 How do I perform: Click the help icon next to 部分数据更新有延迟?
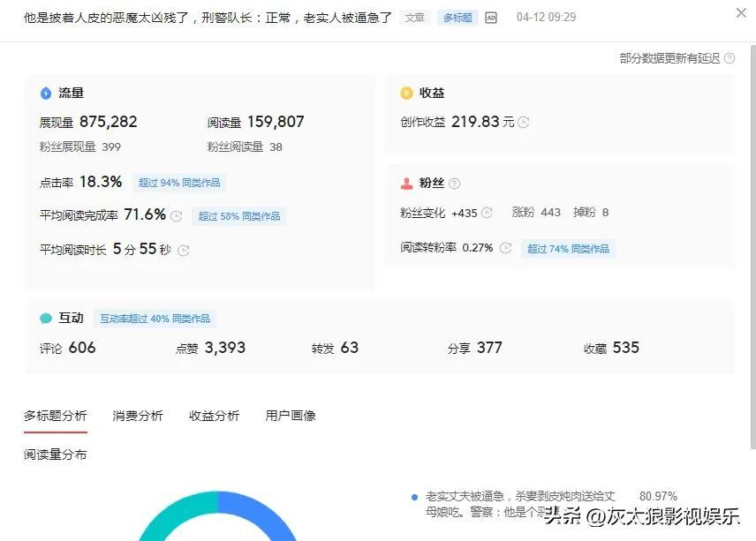729,58
